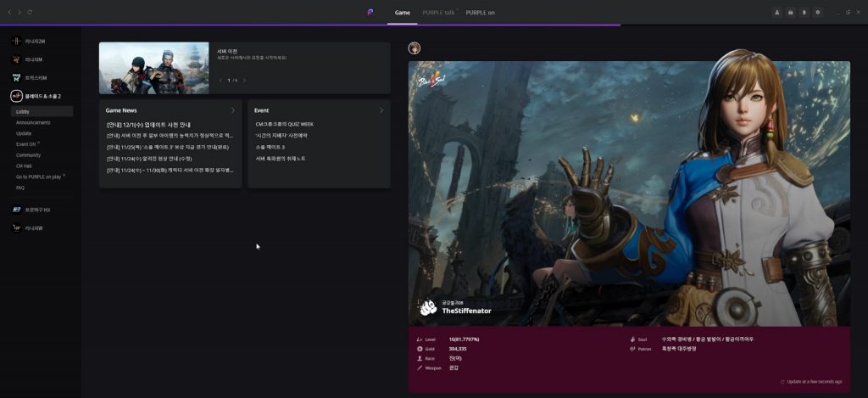Viewport: 868px width, 398px height.
Task: Open the server correspondent notes event
Action: 280,159
